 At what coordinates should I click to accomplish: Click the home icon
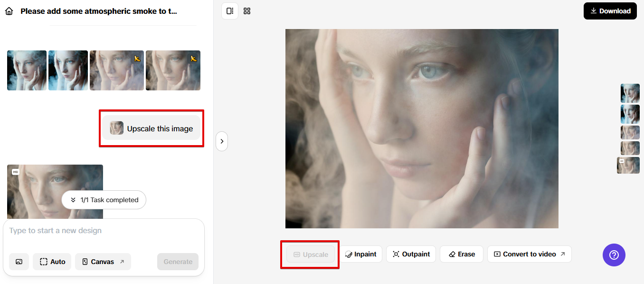(9, 11)
